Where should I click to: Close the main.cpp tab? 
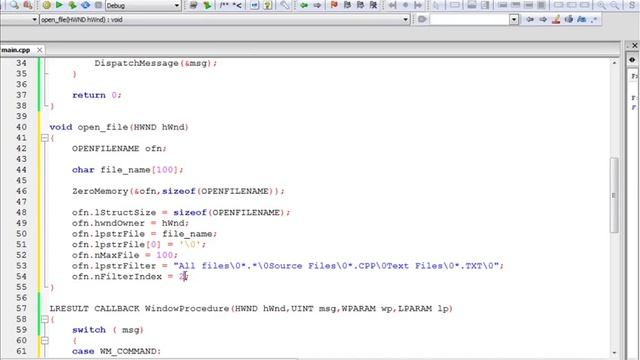40,50
